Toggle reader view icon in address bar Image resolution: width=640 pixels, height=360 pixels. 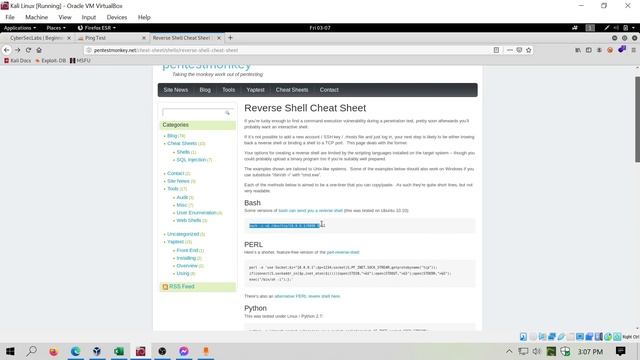[496, 50]
